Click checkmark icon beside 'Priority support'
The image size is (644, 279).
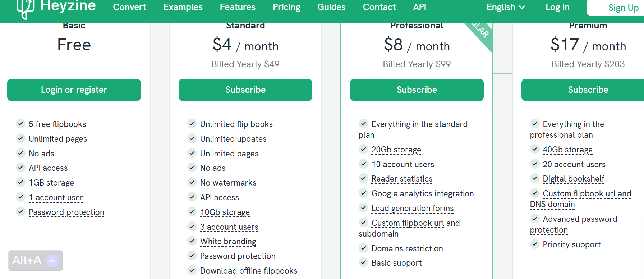pyautogui.click(x=535, y=244)
